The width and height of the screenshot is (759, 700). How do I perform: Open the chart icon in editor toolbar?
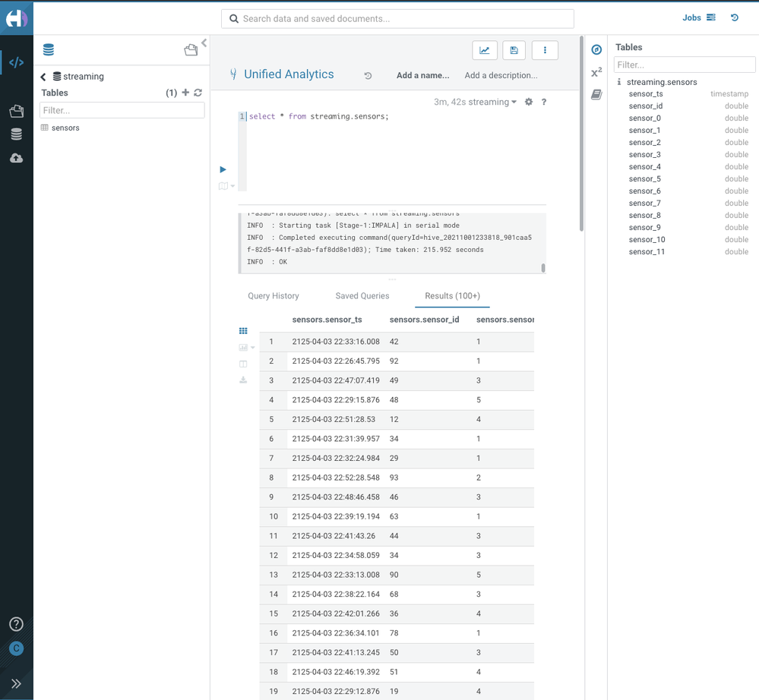click(x=485, y=50)
